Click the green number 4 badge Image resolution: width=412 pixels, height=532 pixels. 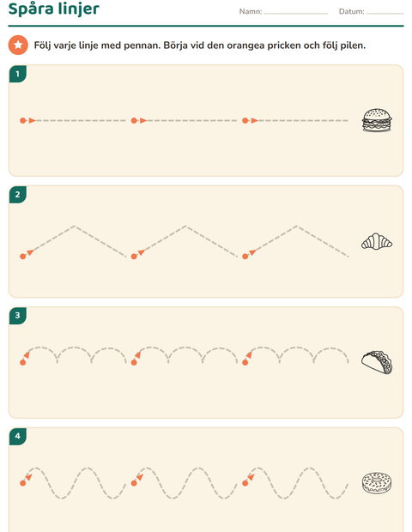pyautogui.click(x=18, y=436)
